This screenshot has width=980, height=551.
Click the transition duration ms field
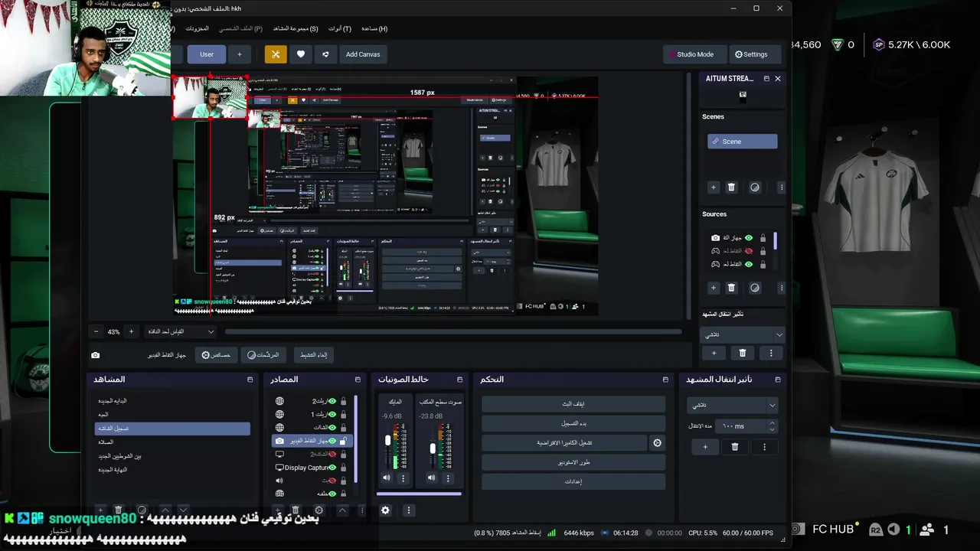[741, 426]
